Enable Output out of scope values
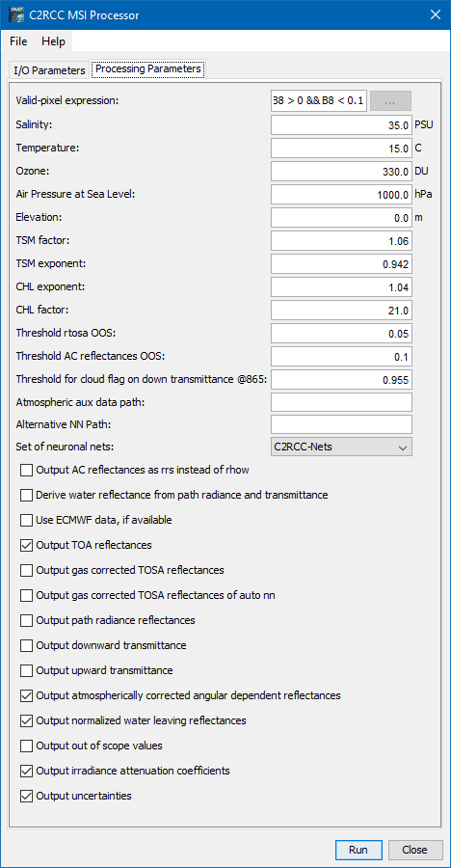The height and width of the screenshot is (868, 451). [x=26, y=746]
